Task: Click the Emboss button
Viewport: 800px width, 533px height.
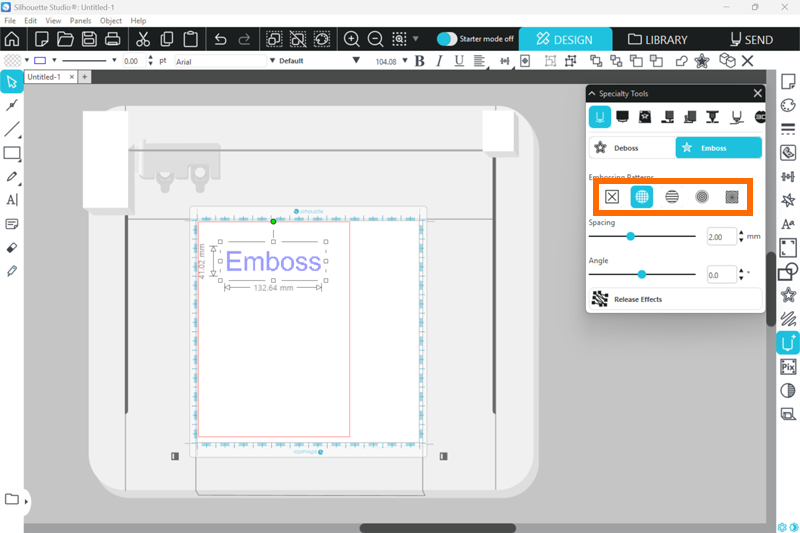Action: pyautogui.click(x=718, y=148)
